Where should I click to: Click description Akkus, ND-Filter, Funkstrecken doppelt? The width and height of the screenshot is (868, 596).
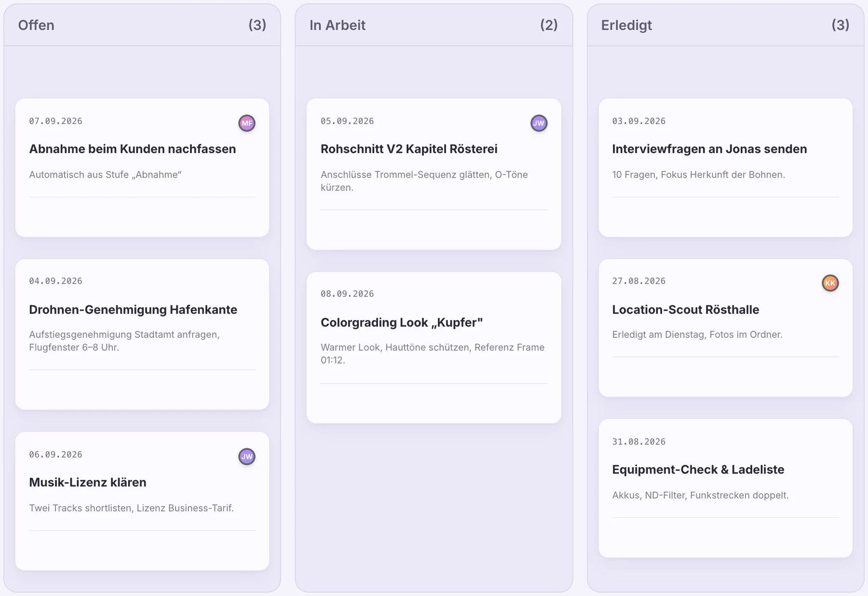(x=700, y=495)
